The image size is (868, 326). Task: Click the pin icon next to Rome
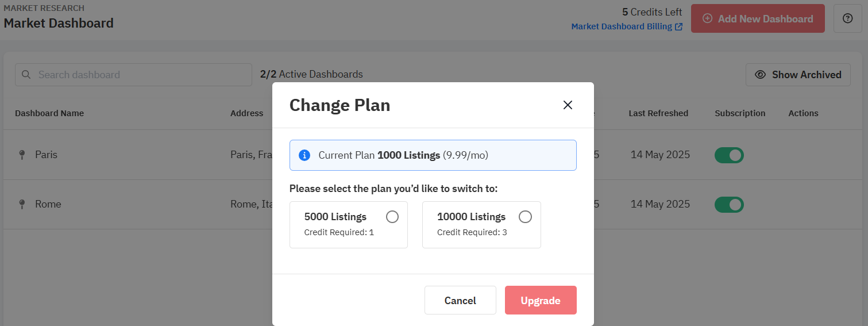[x=22, y=204]
